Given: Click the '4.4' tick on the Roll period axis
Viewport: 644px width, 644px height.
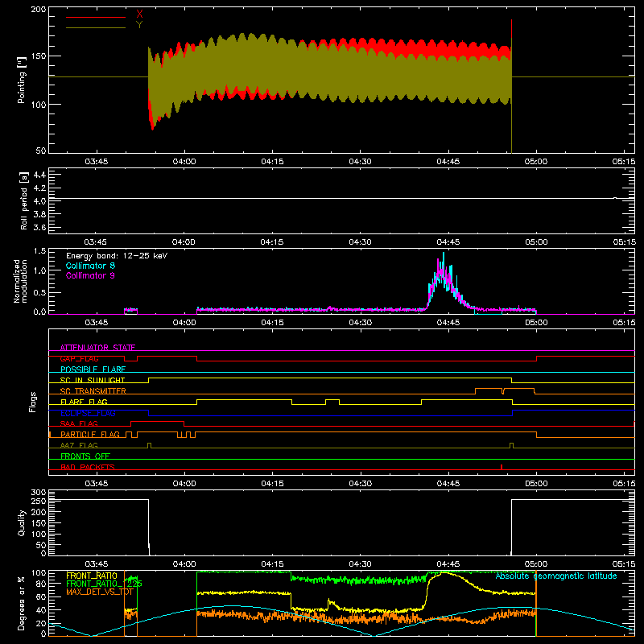Looking at the screenshot, I should coord(39,175).
